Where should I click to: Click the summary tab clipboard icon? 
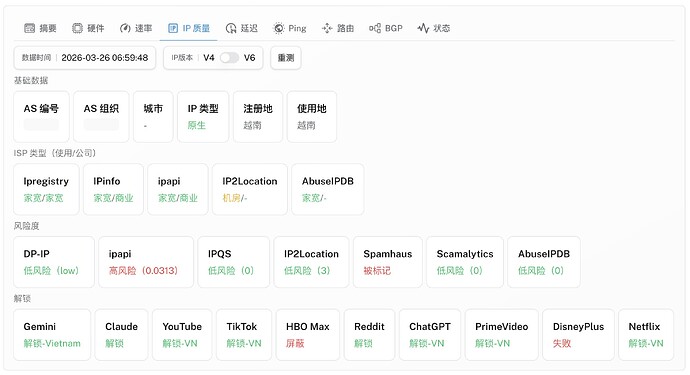[29, 28]
